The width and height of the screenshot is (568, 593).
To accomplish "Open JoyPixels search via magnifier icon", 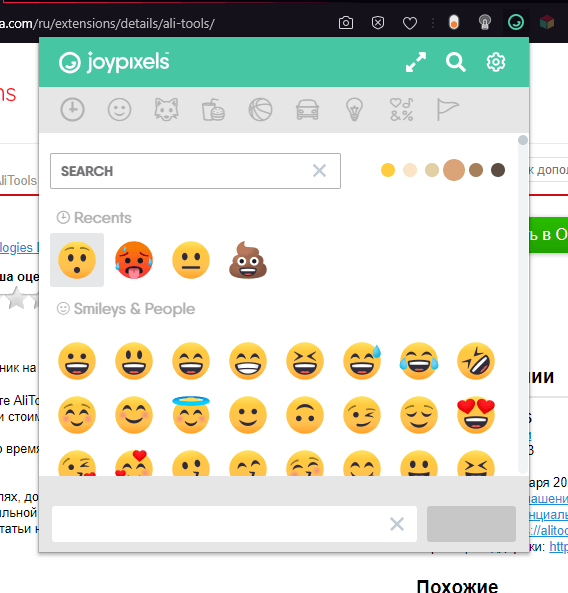I will [x=455, y=62].
